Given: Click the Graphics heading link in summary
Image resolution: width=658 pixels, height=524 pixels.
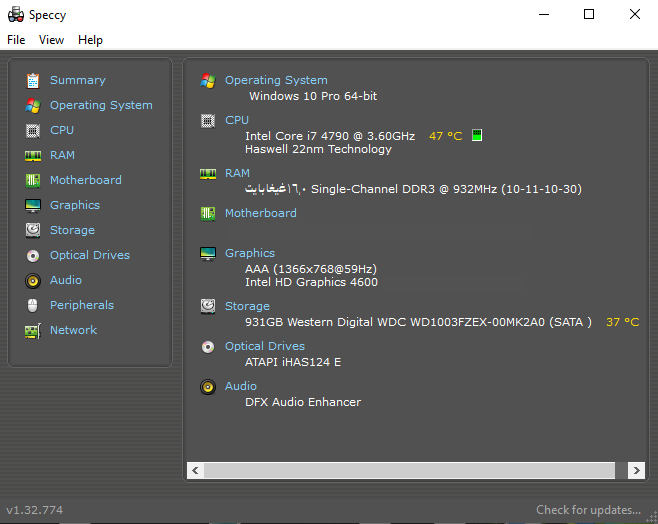Looking at the screenshot, I should [x=250, y=253].
